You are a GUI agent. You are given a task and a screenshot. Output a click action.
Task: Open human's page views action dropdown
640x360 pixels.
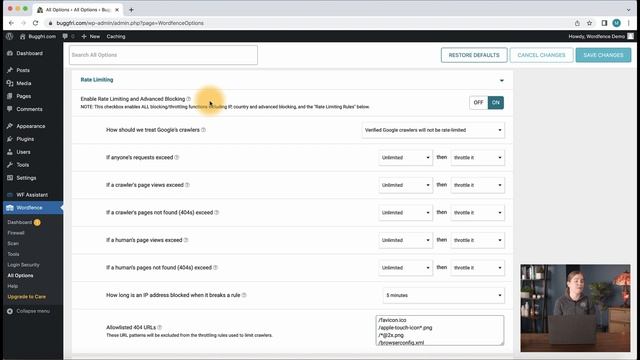click(x=478, y=240)
